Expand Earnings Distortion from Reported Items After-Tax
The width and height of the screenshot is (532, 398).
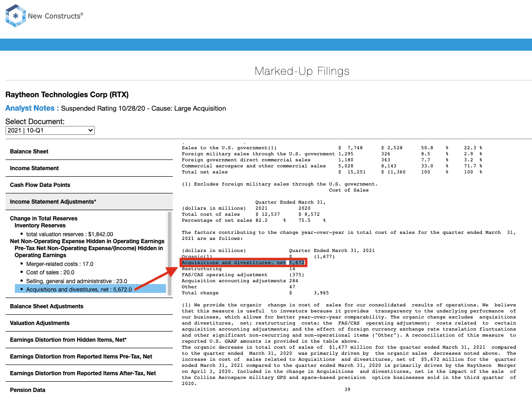89,373
